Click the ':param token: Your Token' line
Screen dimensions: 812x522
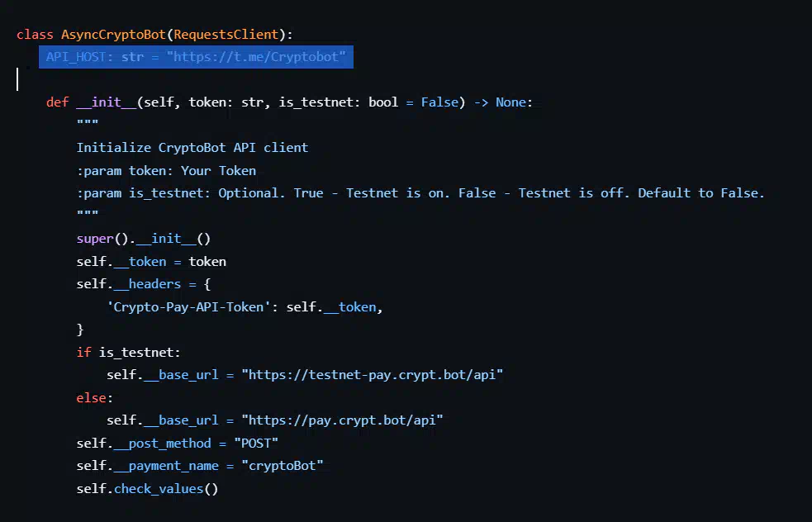pos(166,171)
